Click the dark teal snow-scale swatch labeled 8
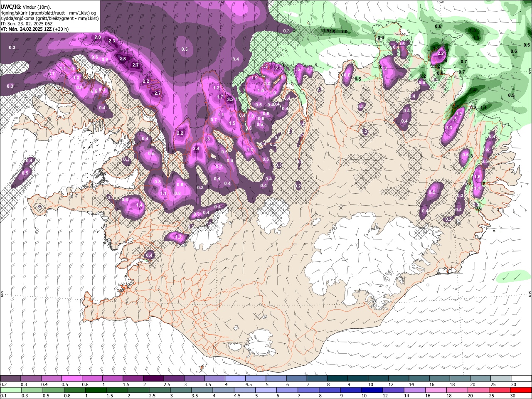This screenshot has width=532, height=399. [337, 378]
